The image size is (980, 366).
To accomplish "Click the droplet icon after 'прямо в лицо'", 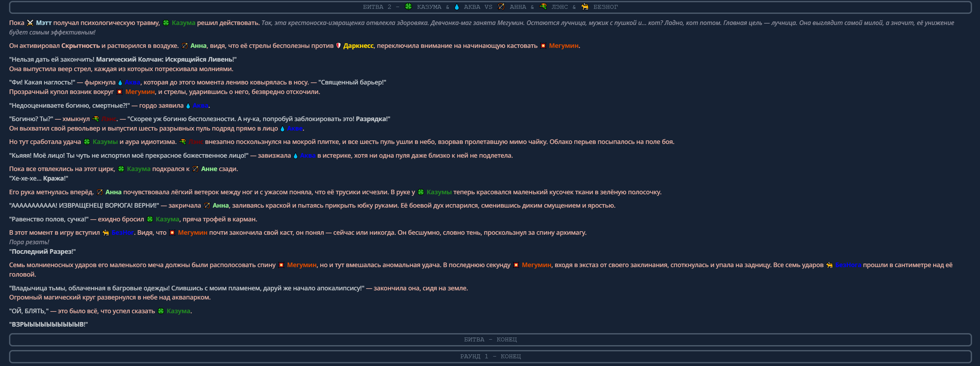I will point(282,128).
